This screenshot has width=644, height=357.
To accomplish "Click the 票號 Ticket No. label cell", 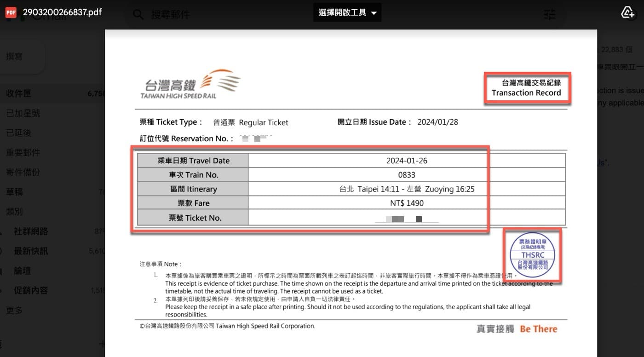I will pos(193,218).
